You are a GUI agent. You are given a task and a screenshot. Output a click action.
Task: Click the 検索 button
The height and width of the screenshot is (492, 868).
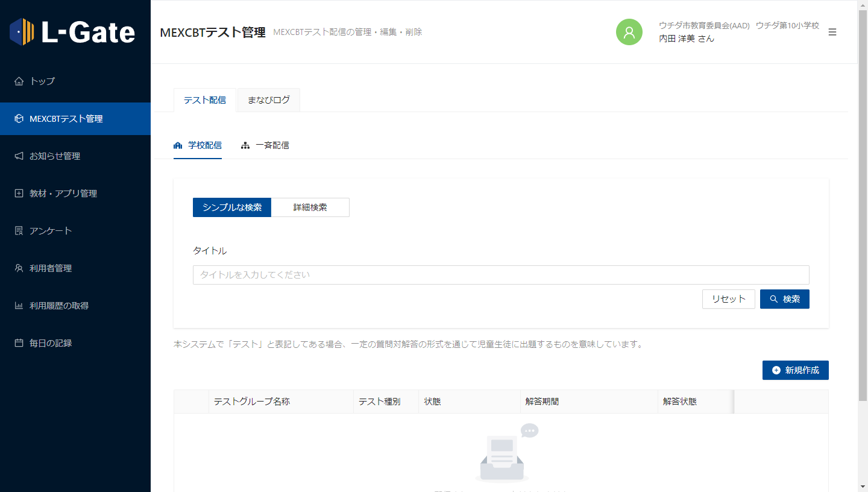point(785,299)
